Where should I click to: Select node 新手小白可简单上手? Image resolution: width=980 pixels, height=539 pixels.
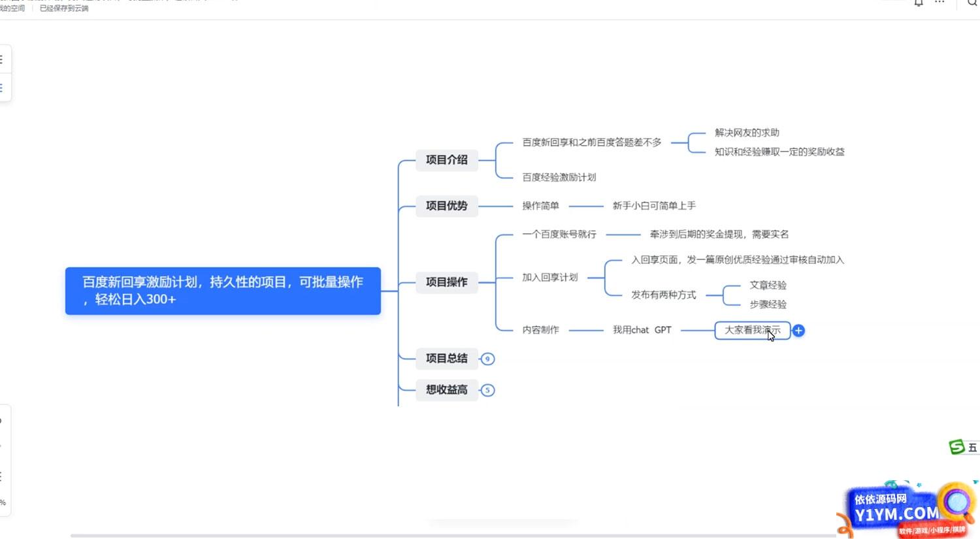pos(654,206)
